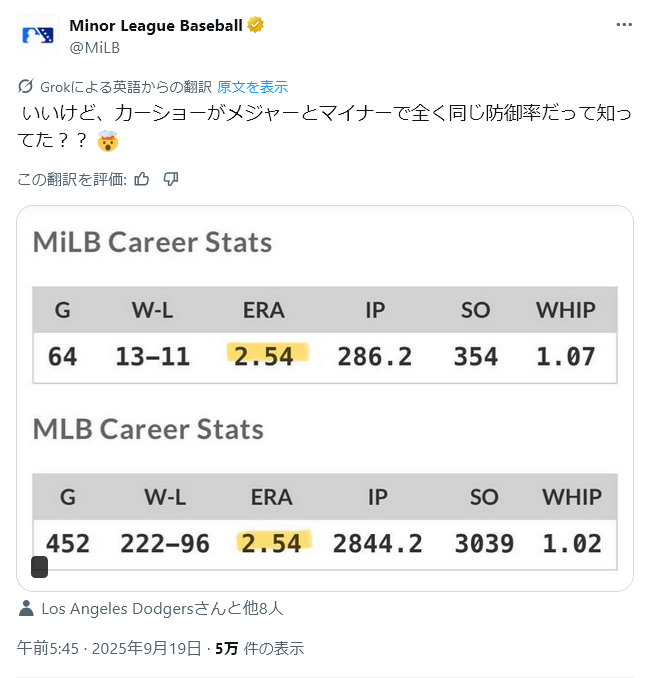Rate the translation with thumbs down

(171, 179)
